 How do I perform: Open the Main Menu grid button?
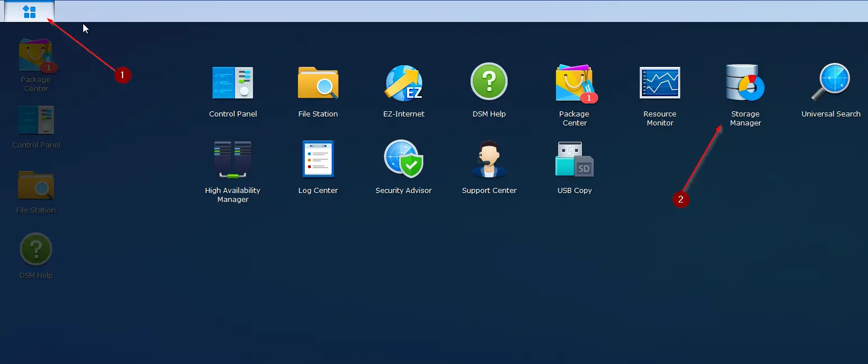29,12
